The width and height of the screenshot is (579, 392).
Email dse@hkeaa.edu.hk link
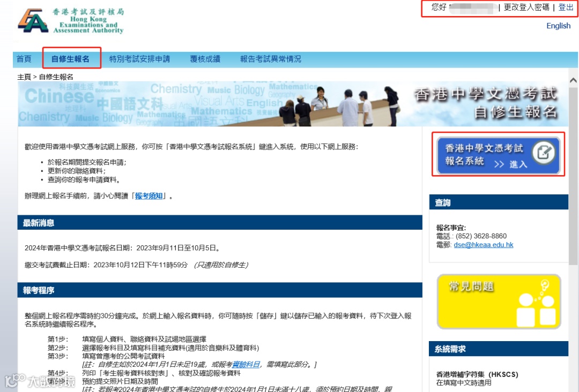(484, 245)
